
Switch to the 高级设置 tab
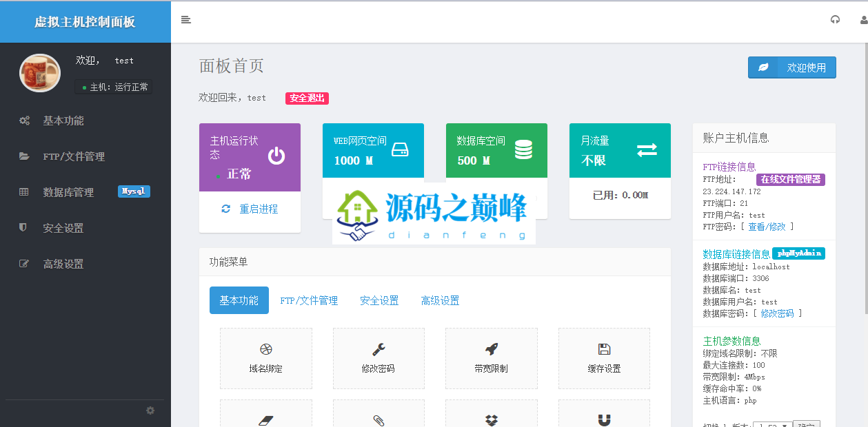click(440, 300)
